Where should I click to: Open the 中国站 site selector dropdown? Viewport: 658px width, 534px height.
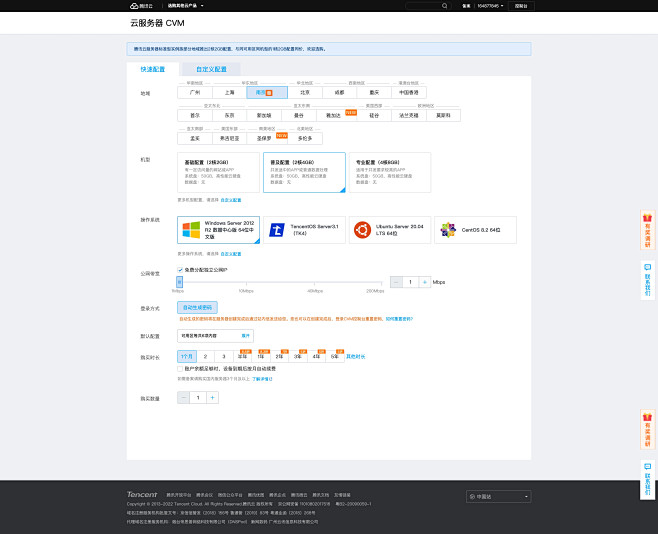499,497
